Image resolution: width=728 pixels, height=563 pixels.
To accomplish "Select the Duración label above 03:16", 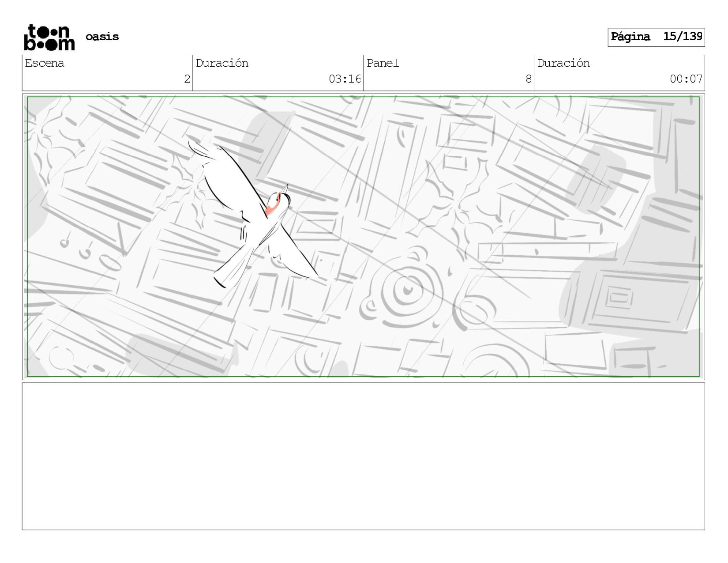I will [222, 63].
